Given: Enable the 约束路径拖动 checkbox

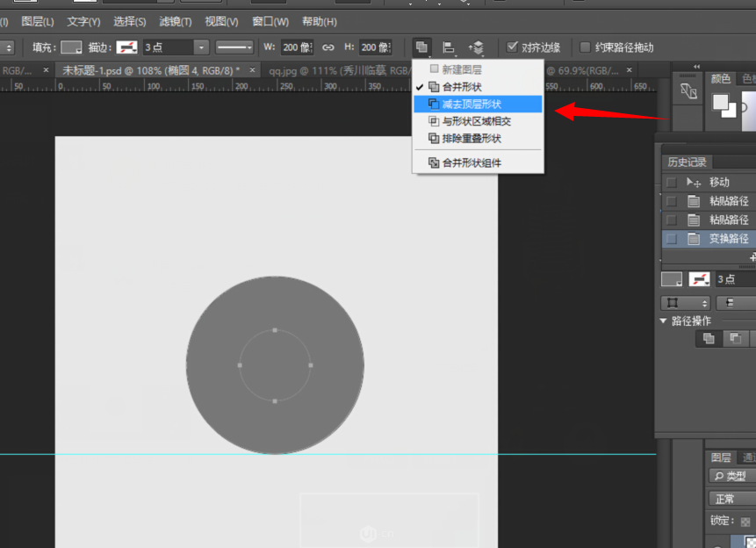Looking at the screenshot, I should [x=586, y=47].
